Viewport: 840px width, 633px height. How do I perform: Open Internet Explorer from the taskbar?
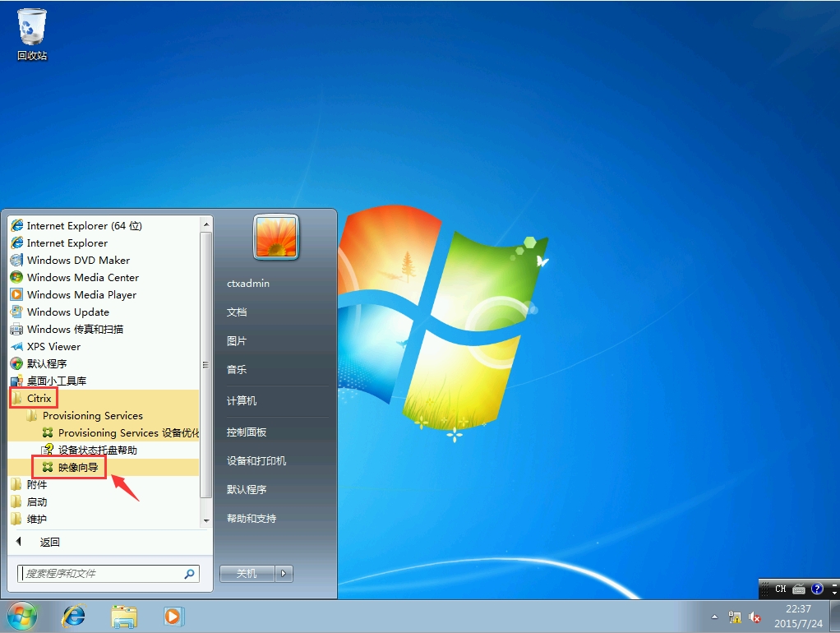(73, 617)
